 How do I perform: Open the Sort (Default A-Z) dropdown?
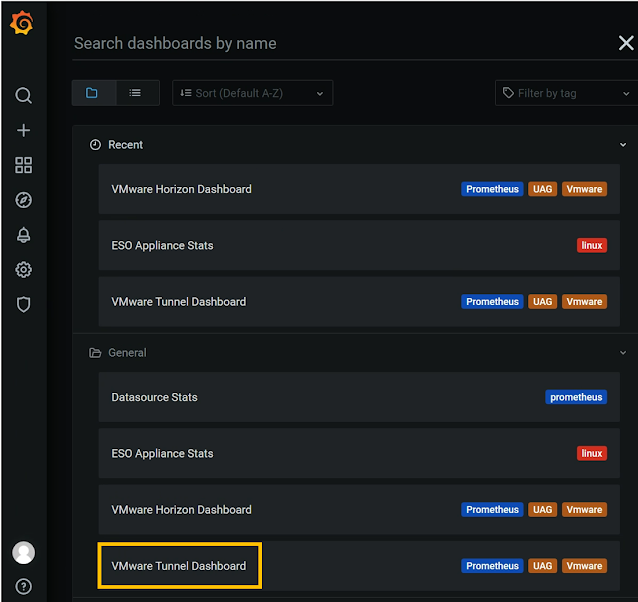[x=253, y=93]
